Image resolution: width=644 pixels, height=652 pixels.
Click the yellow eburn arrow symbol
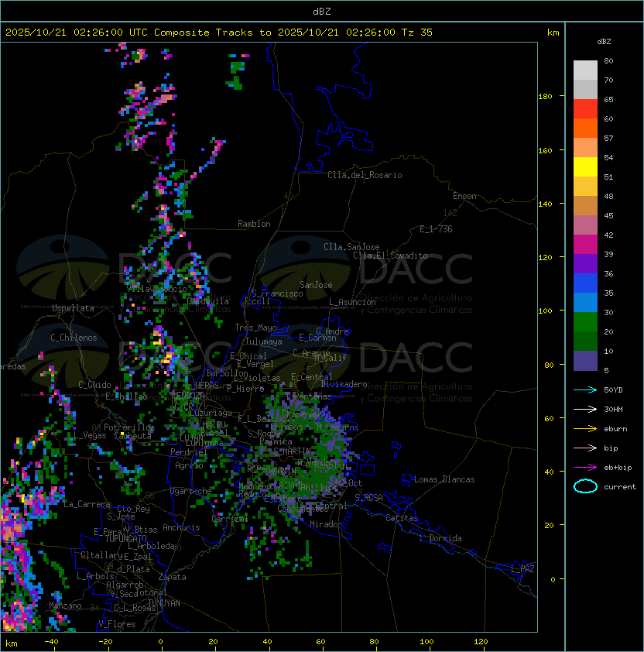click(585, 429)
